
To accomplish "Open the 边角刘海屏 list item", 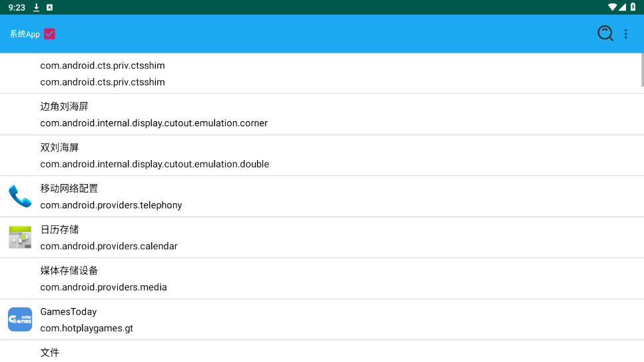I will click(x=65, y=107).
